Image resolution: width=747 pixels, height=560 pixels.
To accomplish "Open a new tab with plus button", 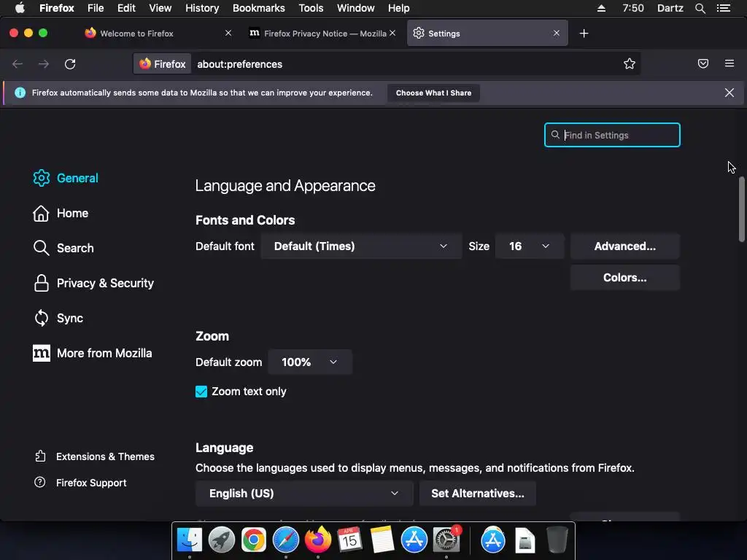I will point(584,34).
